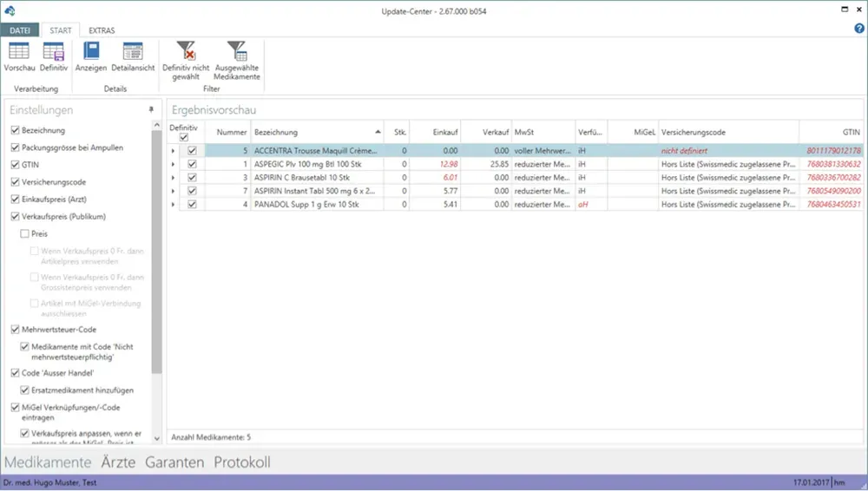Click the 'aH' availability cell of PANADOL
The width and height of the screenshot is (868, 491).
click(591, 204)
